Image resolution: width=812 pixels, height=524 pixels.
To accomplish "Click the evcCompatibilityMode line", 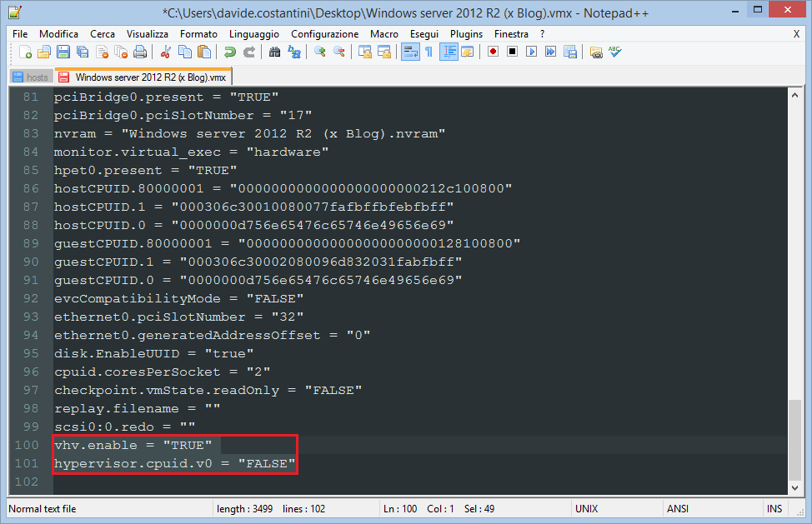I will 178,298.
